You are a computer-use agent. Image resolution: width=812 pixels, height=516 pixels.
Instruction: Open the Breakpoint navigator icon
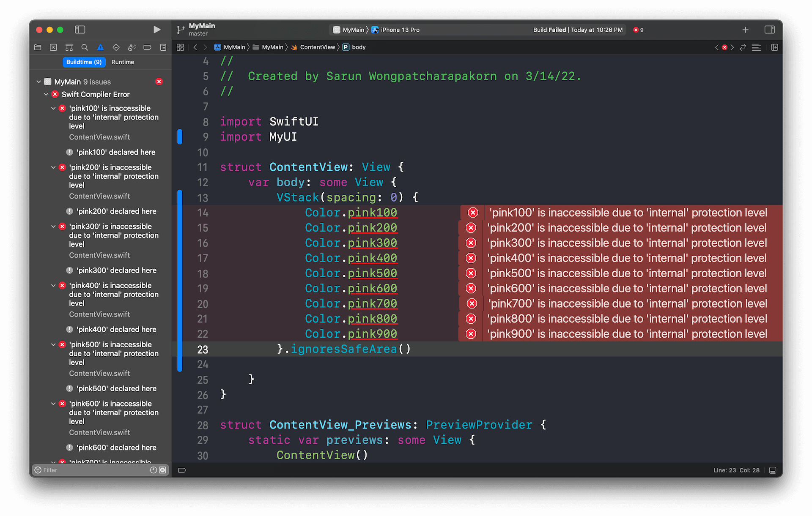147,47
